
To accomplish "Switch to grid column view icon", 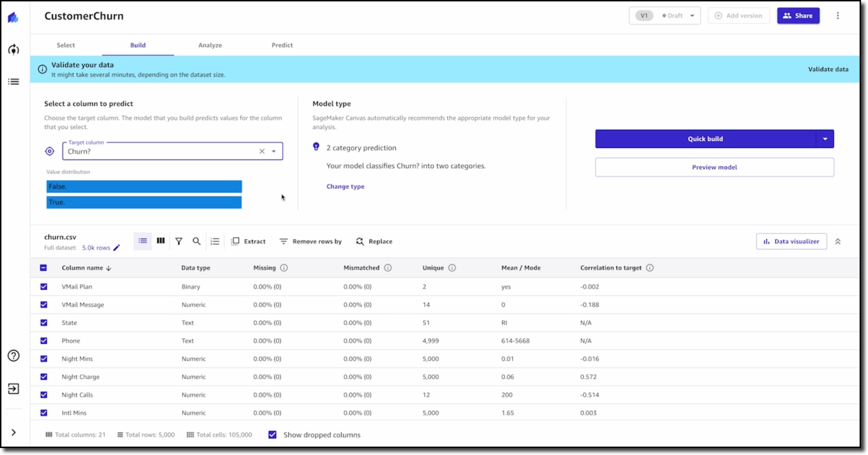I will coord(161,241).
